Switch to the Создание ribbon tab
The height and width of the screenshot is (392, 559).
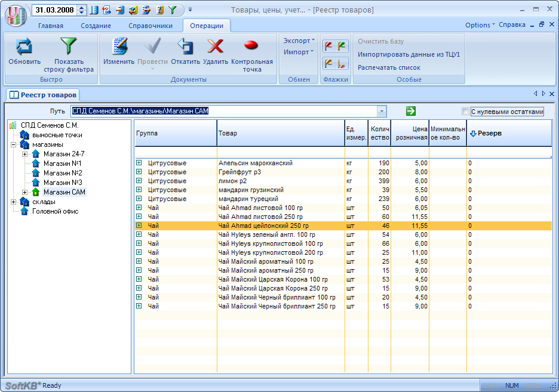pos(96,26)
